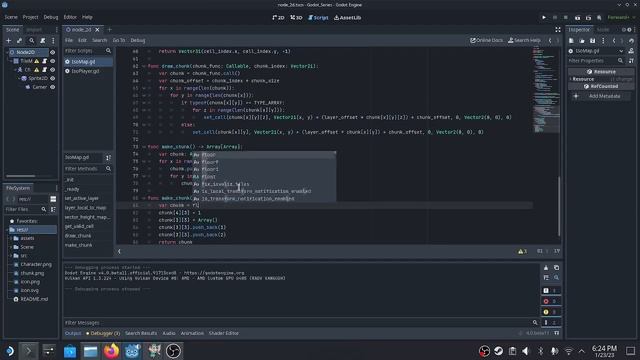Screen dimensions: 640x360
Task: Toggle FileSystem split view mode icon
Action: click(53, 199)
